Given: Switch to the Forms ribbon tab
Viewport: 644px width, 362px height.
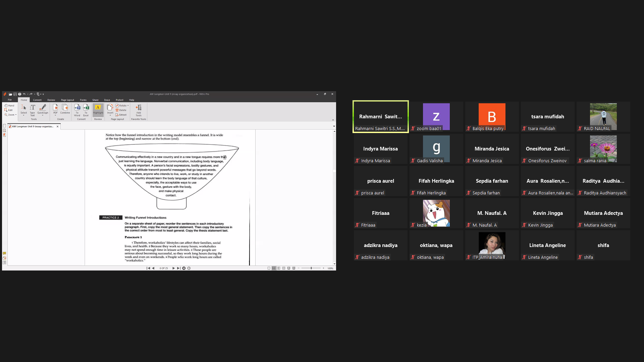Looking at the screenshot, I should click(83, 100).
